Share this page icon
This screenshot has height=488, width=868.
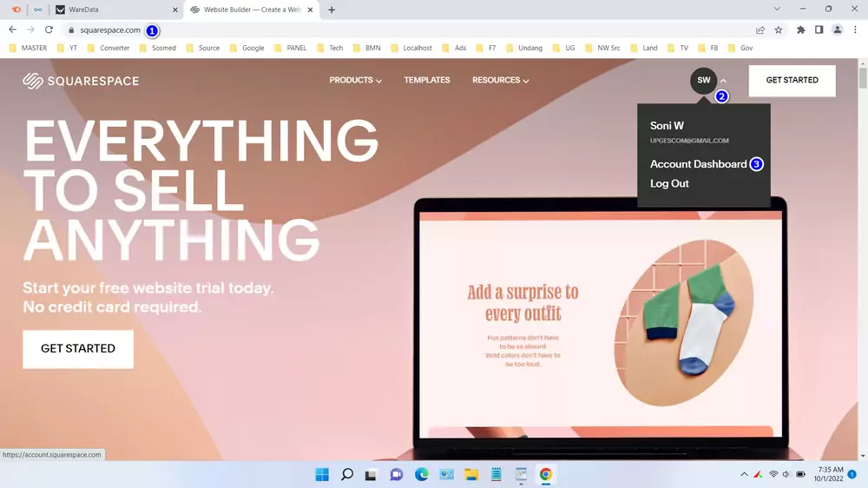click(x=760, y=30)
